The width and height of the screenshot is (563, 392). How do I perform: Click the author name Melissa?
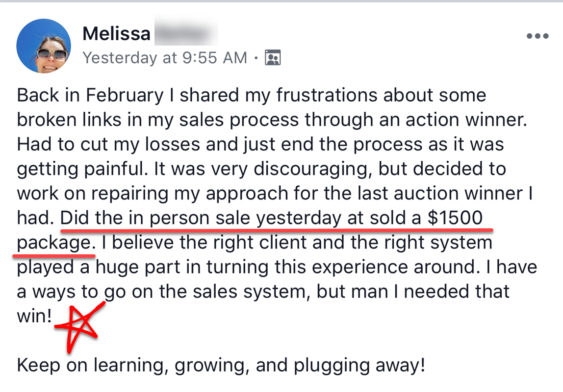tap(116, 34)
